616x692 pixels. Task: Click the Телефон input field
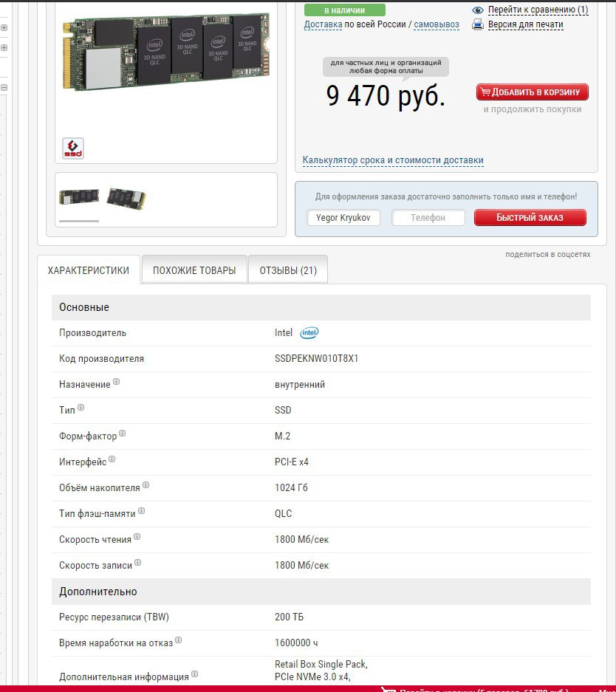[x=428, y=218]
